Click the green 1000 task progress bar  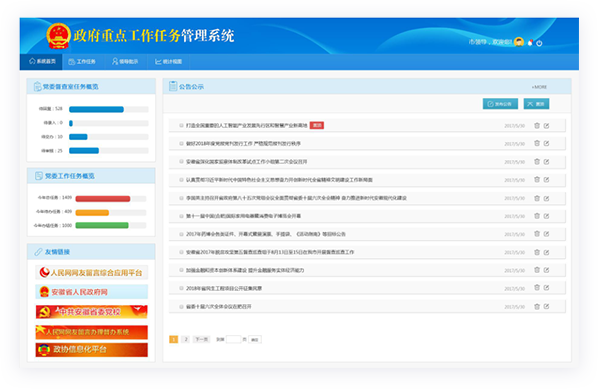tap(102, 225)
